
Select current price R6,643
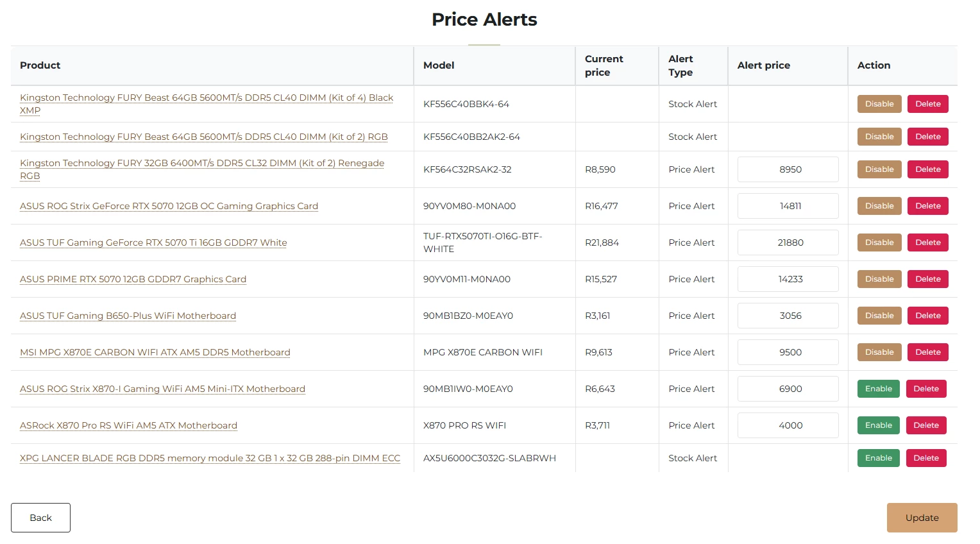(x=600, y=389)
